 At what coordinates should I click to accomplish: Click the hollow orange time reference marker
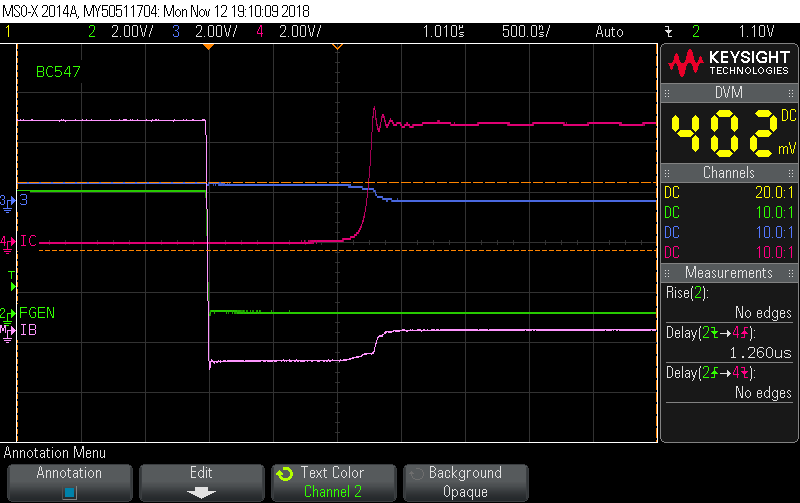(x=337, y=46)
